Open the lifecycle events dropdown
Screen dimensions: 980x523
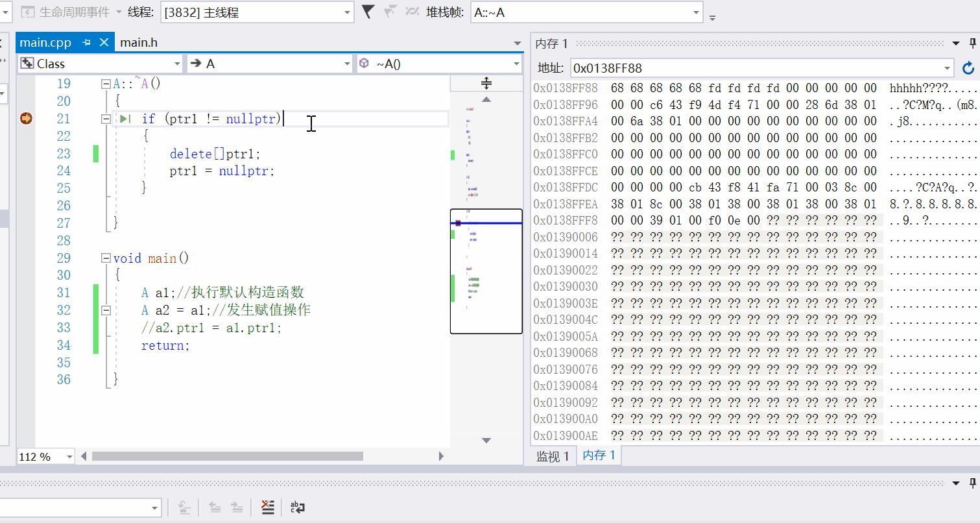click(119, 12)
